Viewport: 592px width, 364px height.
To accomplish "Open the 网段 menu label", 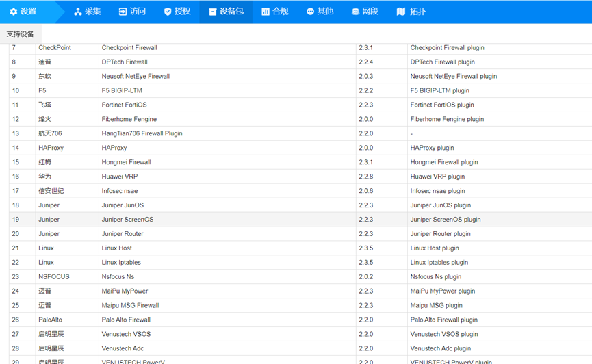I will [x=370, y=12].
